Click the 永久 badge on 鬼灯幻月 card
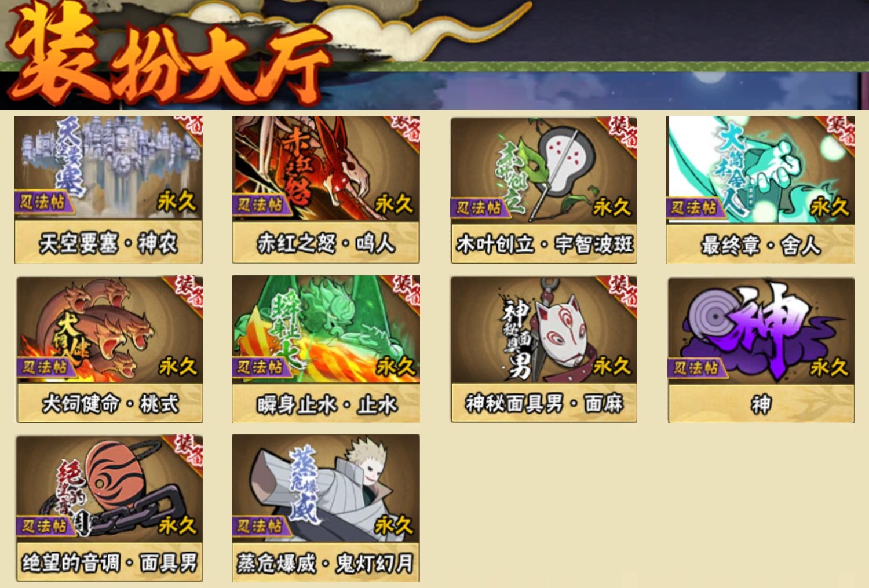The image size is (869, 588). (394, 525)
